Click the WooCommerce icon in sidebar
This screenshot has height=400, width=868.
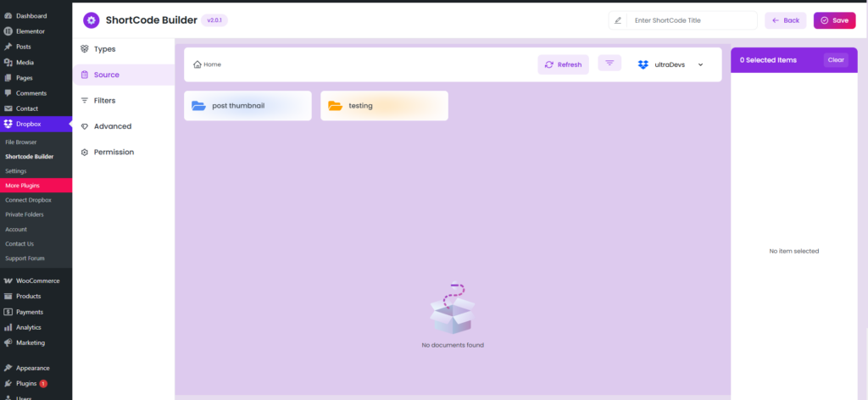pyautogui.click(x=8, y=281)
